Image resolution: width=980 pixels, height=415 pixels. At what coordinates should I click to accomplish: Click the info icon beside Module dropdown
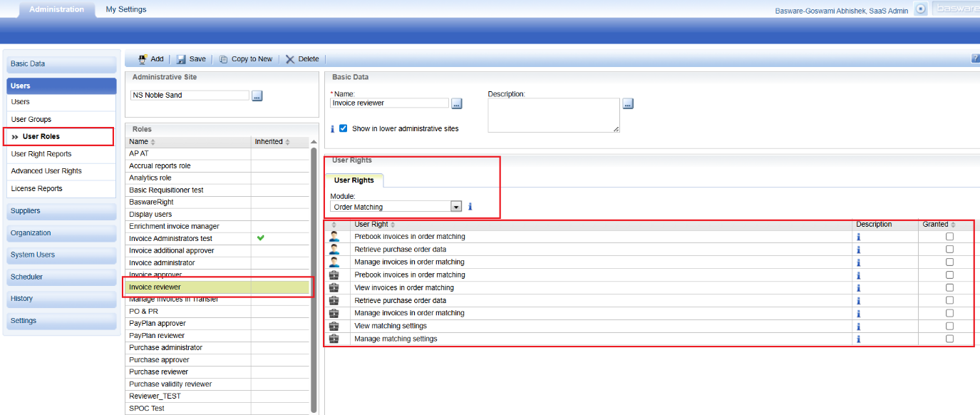pyautogui.click(x=470, y=207)
